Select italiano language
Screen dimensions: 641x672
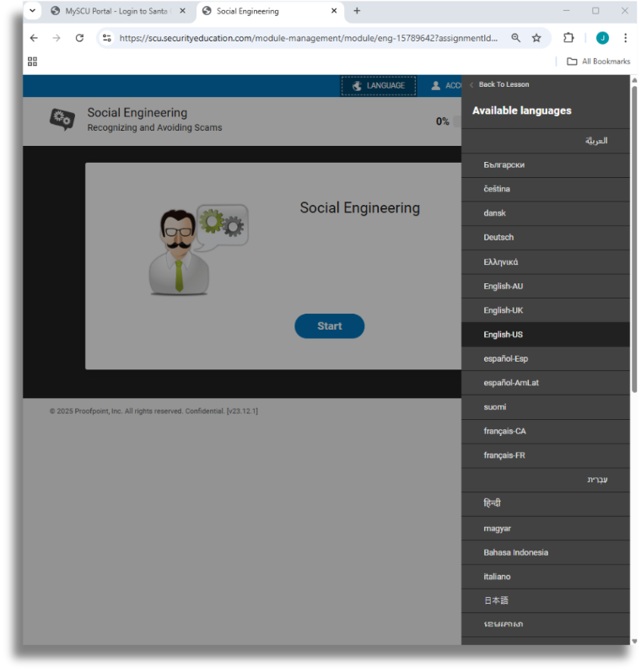(546, 577)
